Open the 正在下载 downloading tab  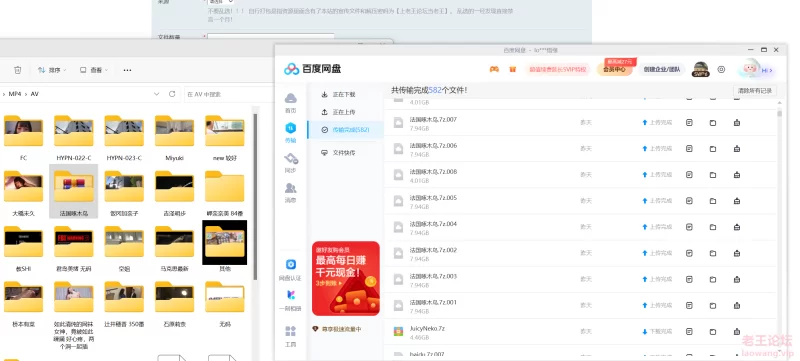click(338, 94)
